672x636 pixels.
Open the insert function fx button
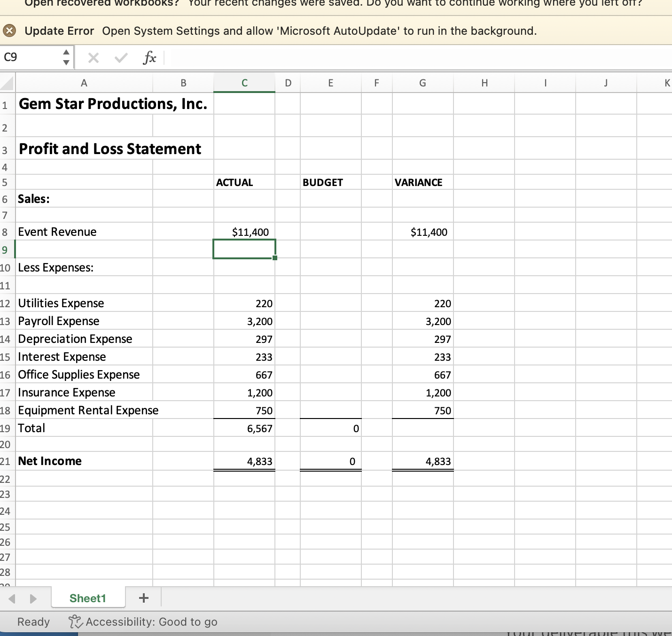pyautogui.click(x=149, y=58)
